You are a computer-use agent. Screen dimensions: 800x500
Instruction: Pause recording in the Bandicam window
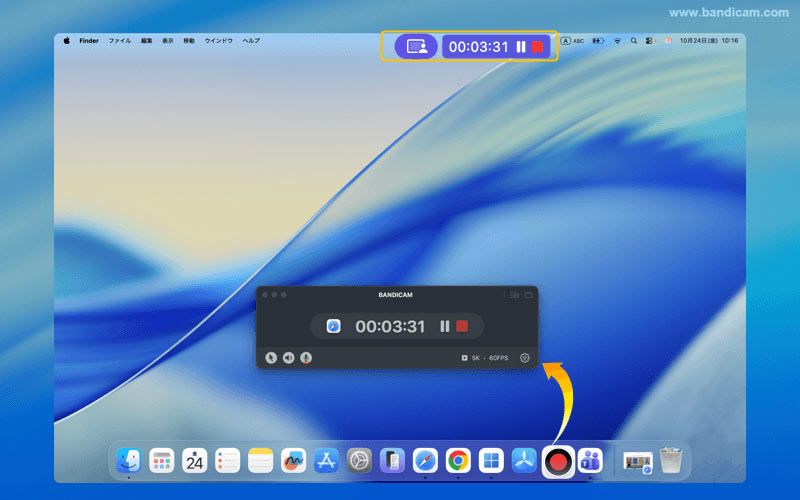(x=444, y=326)
